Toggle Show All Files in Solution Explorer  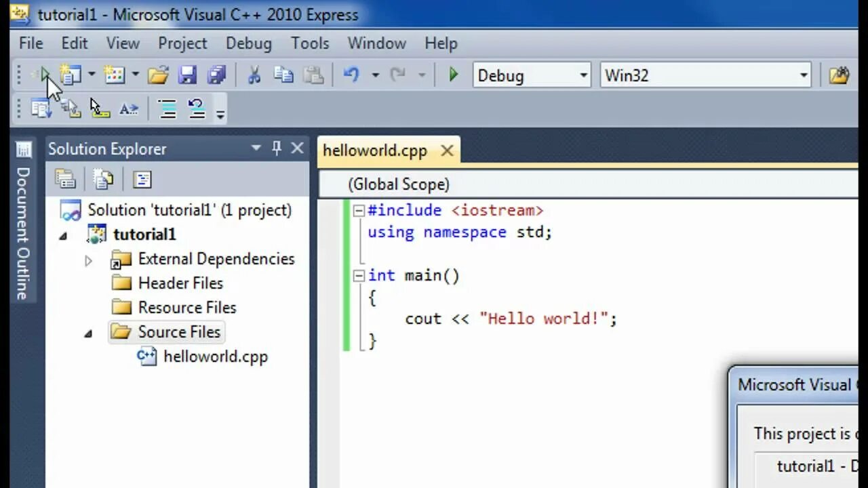103,179
